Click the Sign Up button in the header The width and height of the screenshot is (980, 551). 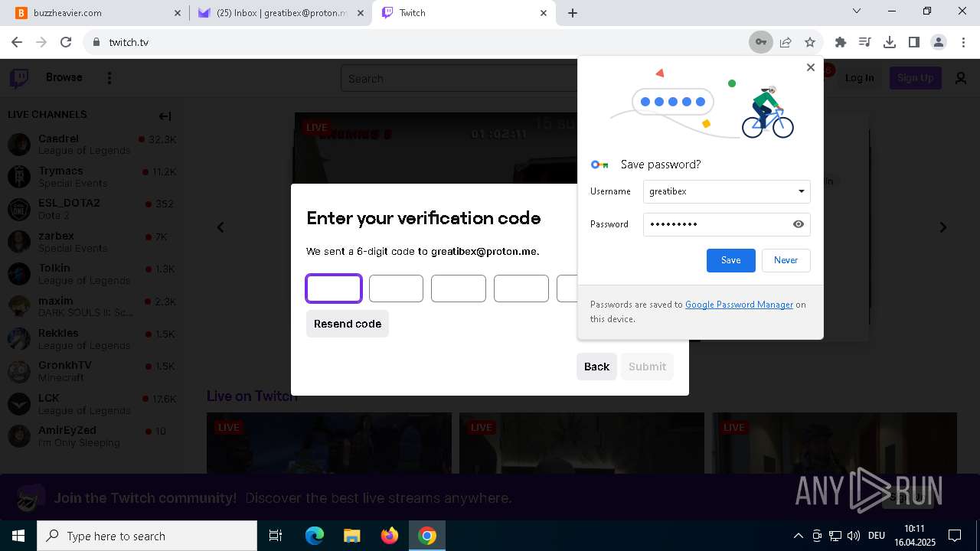(x=915, y=77)
